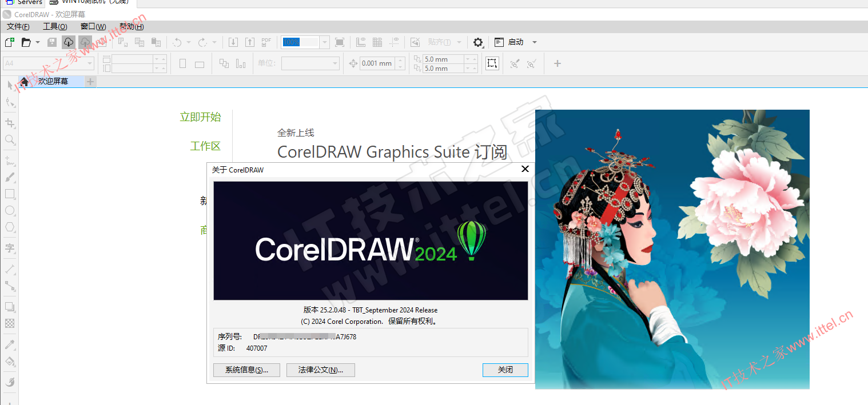Screen dimensions: 868x405
Task: Select the Freehand curve tool
Action: pos(10,161)
